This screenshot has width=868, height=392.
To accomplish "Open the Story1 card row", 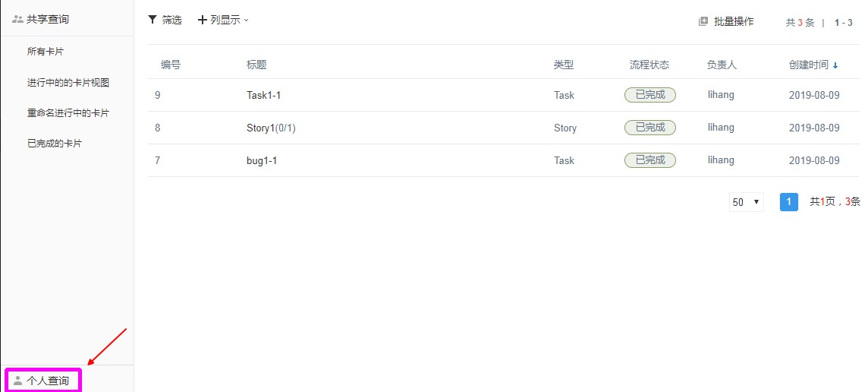I will coord(503,128).
